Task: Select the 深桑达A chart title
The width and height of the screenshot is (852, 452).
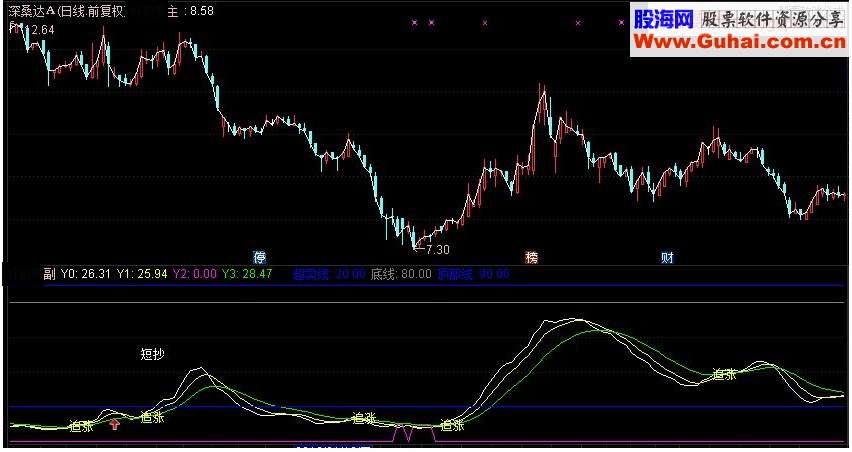Action: [x=67, y=11]
